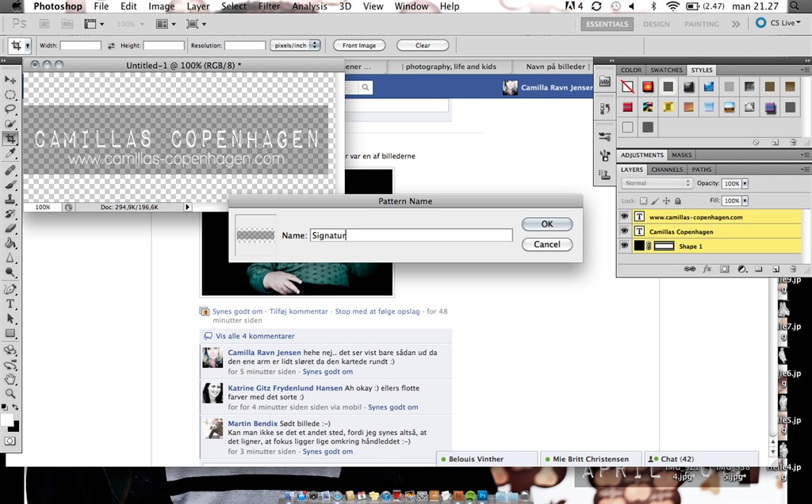Screen dimensions: 812x504
Task: Select the Eraser tool
Action: pos(10,228)
